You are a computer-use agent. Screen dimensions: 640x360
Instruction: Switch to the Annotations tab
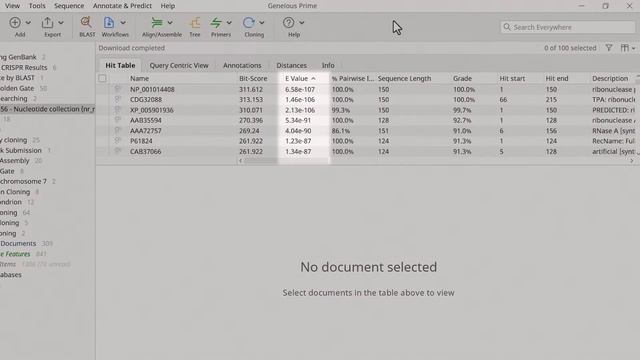click(x=242, y=65)
